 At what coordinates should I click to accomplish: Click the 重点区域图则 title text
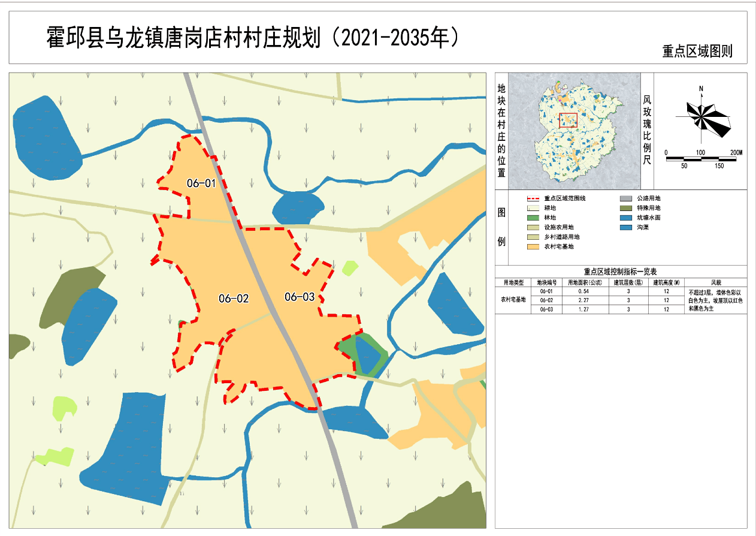point(697,52)
